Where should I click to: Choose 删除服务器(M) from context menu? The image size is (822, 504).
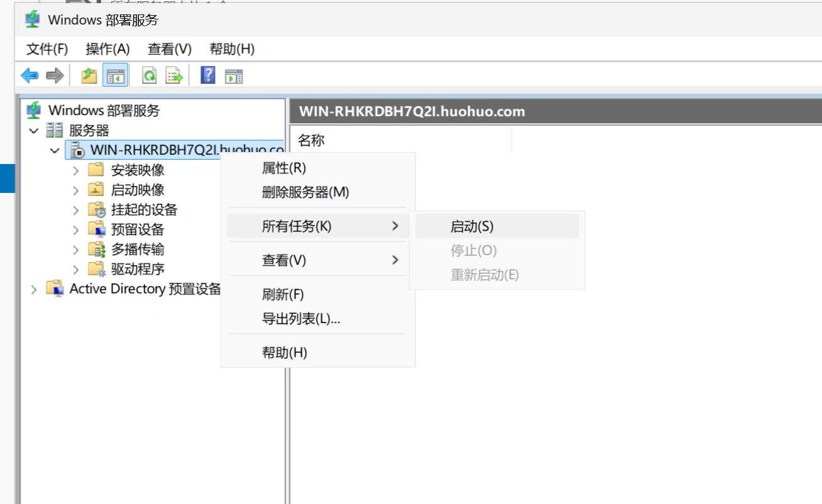tap(317, 192)
